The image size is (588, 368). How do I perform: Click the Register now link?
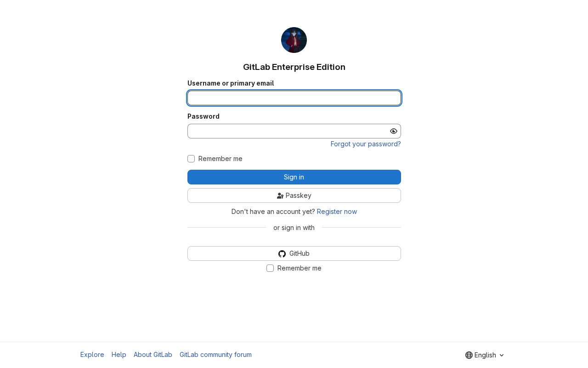point(337,212)
